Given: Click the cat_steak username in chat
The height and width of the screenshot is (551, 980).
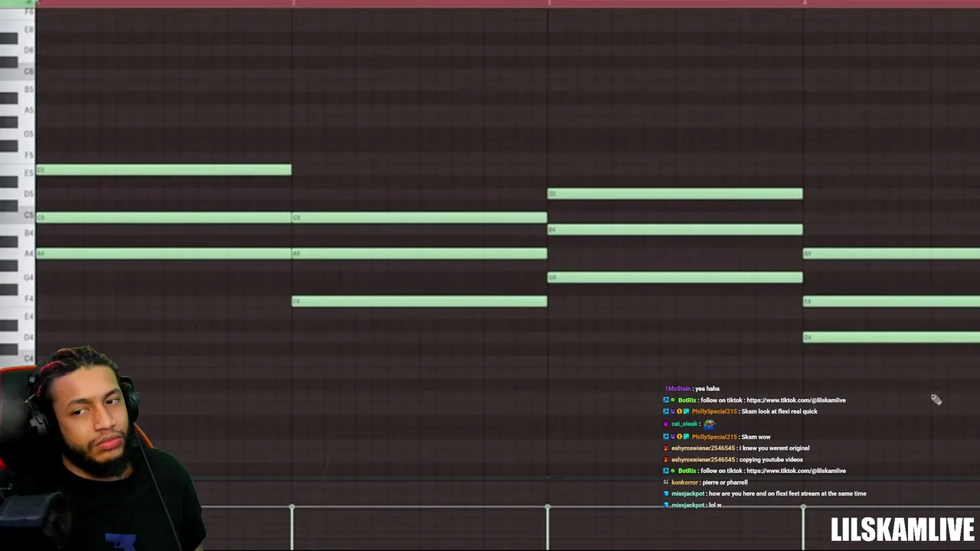Looking at the screenshot, I should [684, 424].
